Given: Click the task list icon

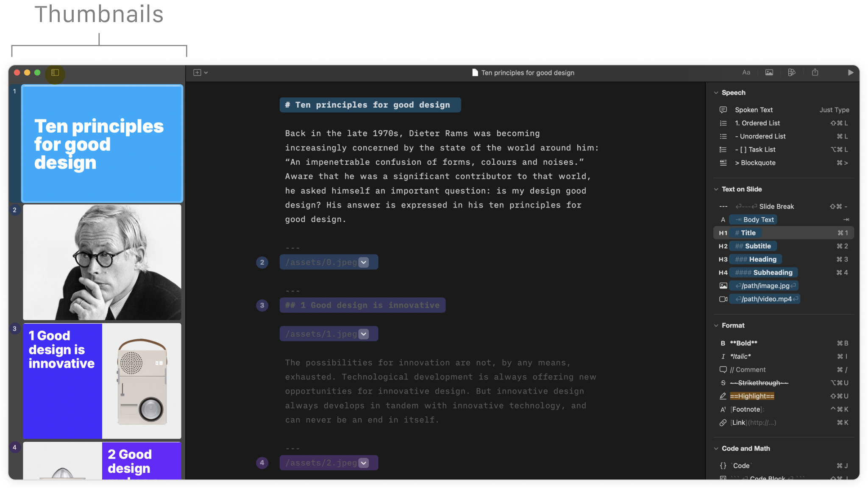Looking at the screenshot, I should click(x=723, y=150).
